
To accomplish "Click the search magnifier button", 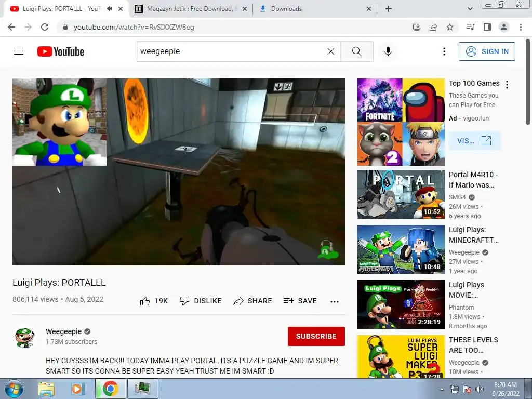I will coord(356,51).
